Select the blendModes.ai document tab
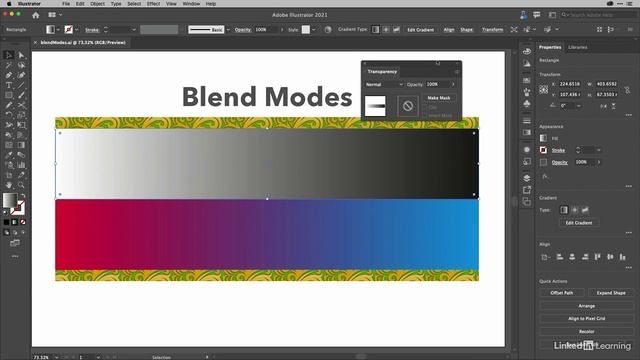The height and width of the screenshot is (360, 640). (83, 42)
